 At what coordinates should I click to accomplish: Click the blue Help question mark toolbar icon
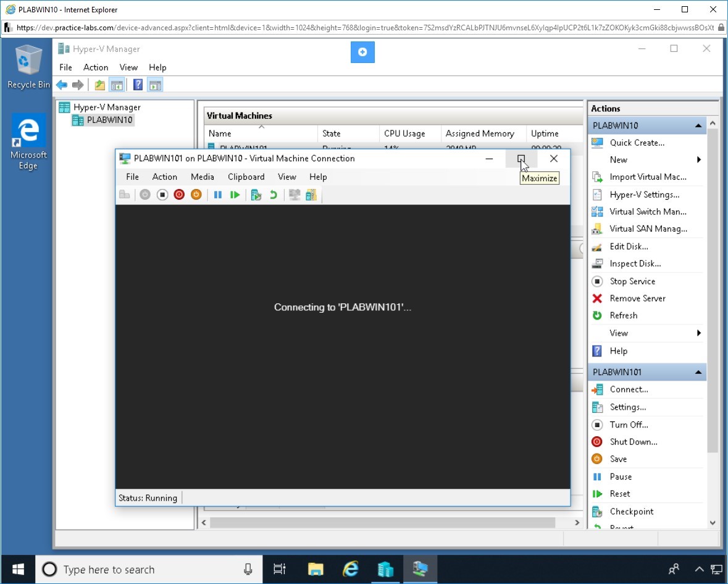[x=138, y=85]
